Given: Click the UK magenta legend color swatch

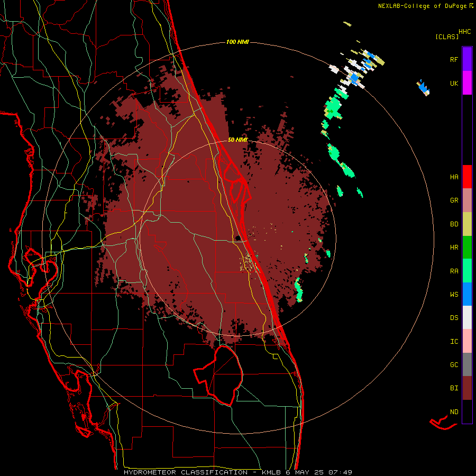Looking at the screenshot, I should 467,83.
